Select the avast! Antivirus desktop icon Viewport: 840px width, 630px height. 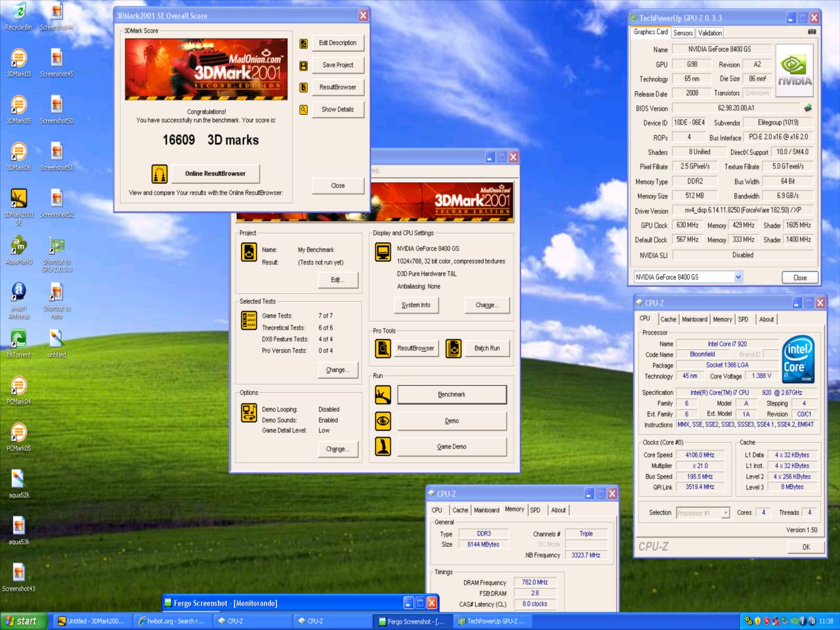click(18, 301)
